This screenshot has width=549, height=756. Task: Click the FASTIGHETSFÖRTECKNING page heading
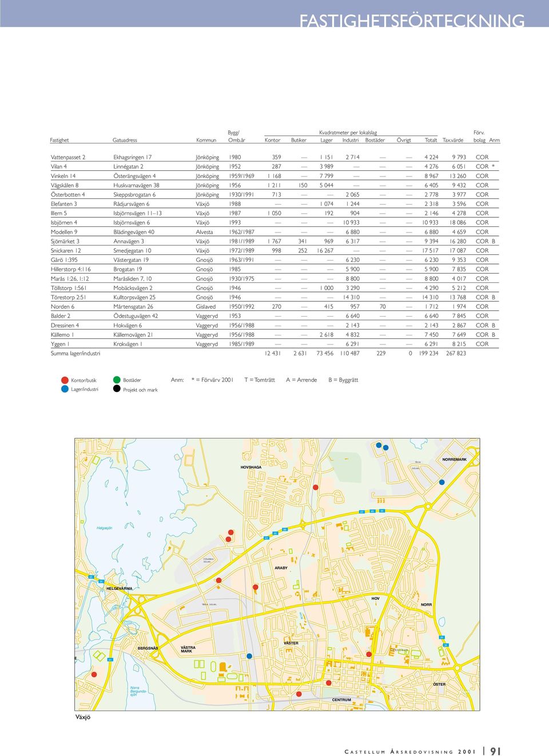point(412,21)
